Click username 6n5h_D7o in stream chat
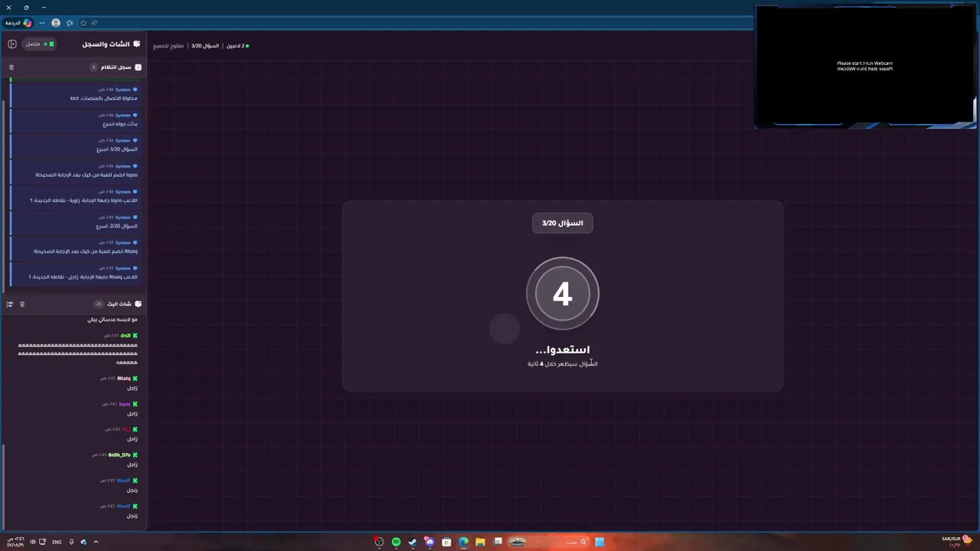Screen dimensions: 980x551 click(x=119, y=455)
